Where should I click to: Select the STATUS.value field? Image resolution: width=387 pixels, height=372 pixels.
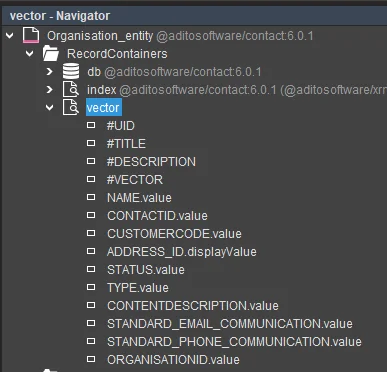[x=146, y=270]
